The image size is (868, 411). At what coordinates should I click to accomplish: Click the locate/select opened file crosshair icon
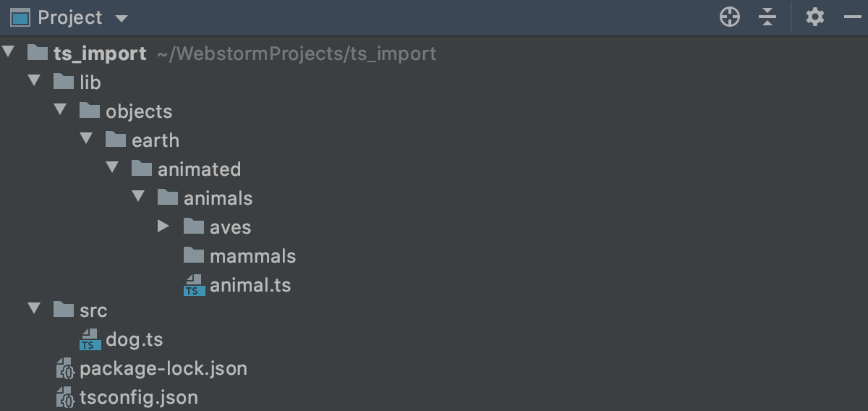(x=730, y=17)
